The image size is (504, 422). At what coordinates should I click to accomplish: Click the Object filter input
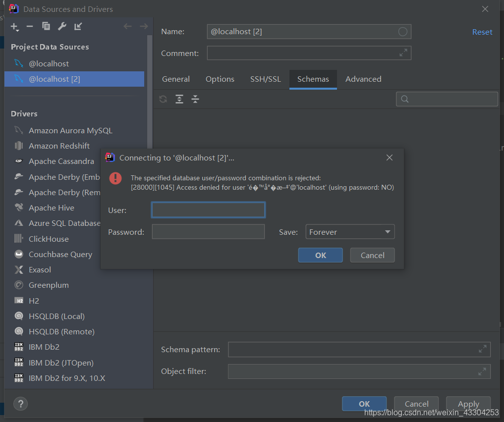[x=359, y=371]
